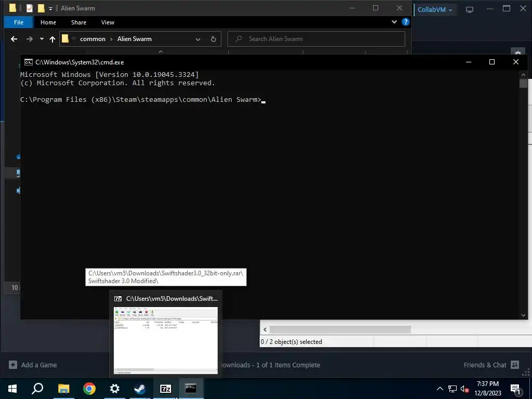This screenshot has width=532, height=399.
Task: Open the CollabVM dropdown menu
Action: click(x=435, y=9)
